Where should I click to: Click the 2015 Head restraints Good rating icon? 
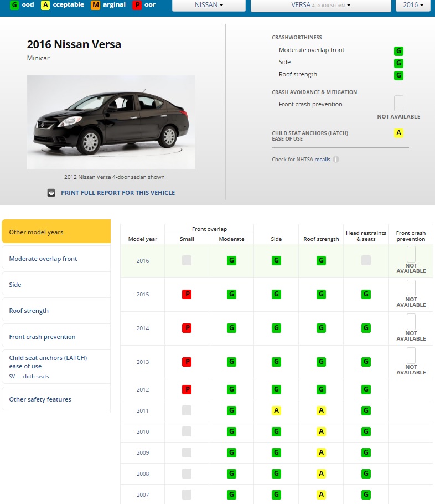point(366,294)
